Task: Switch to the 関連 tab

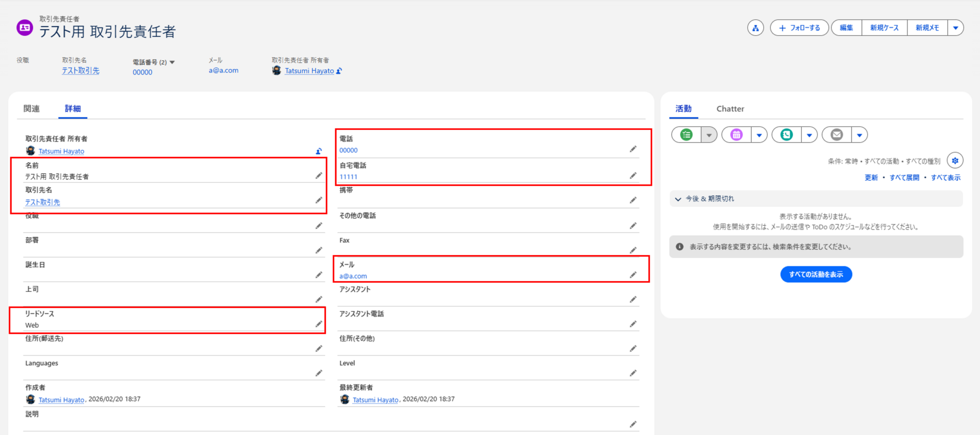Action: (31, 109)
